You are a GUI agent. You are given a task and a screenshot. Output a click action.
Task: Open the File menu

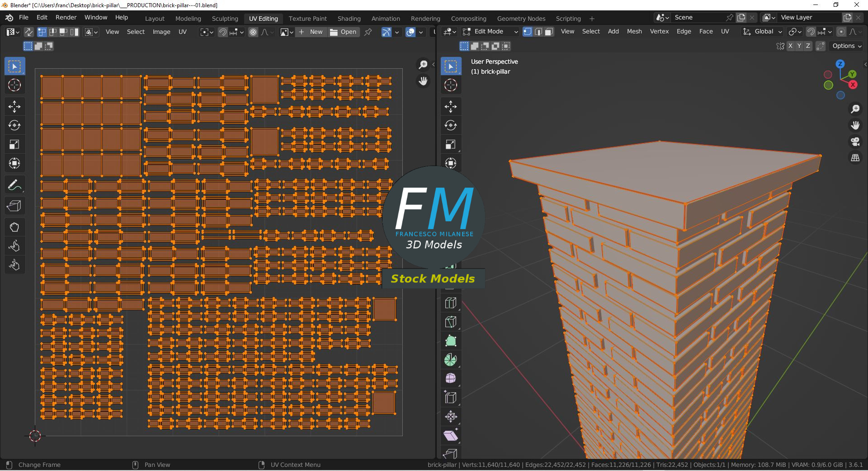(x=24, y=18)
